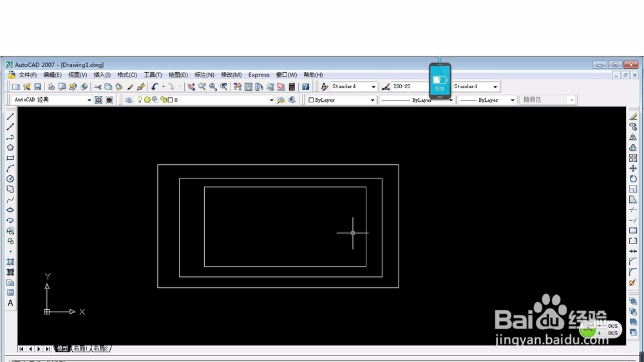Open the 视图(V) menu
The height and width of the screenshot is (362, 644).
click(78, 75)
